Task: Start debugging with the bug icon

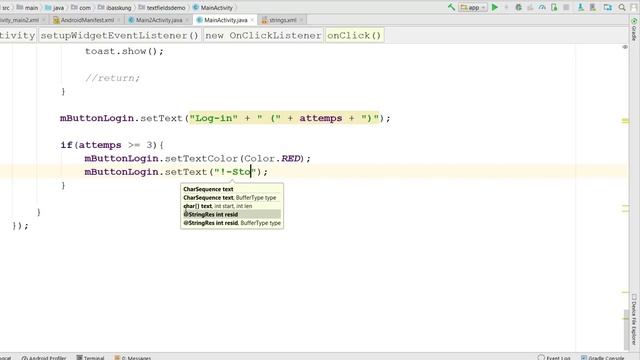Action: (518, 7)
